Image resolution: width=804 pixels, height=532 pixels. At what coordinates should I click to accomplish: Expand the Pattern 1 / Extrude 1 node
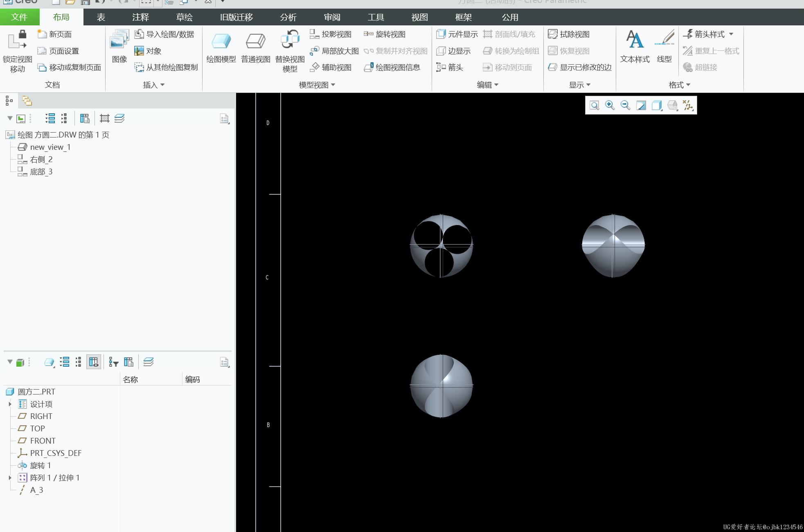10,478
